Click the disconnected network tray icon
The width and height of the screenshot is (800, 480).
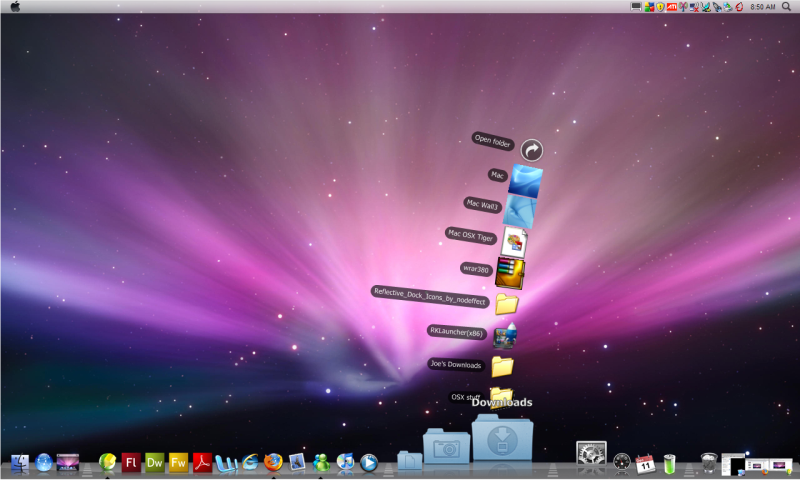(x=694, y=7)
